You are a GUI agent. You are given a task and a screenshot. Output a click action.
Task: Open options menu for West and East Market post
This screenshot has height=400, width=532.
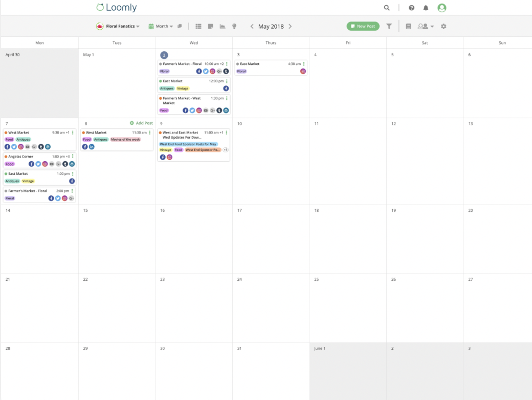(x=226, y=132)
